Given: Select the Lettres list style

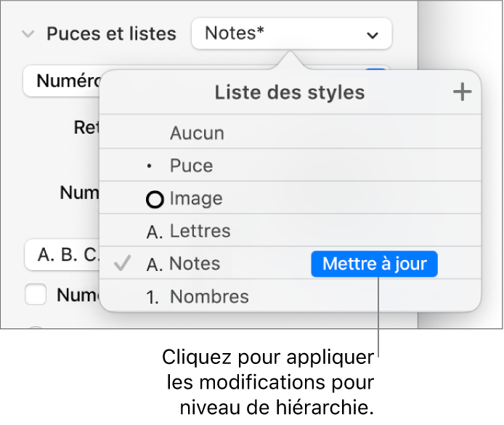Looking at the screenshot, I should (x=200, y=232).
